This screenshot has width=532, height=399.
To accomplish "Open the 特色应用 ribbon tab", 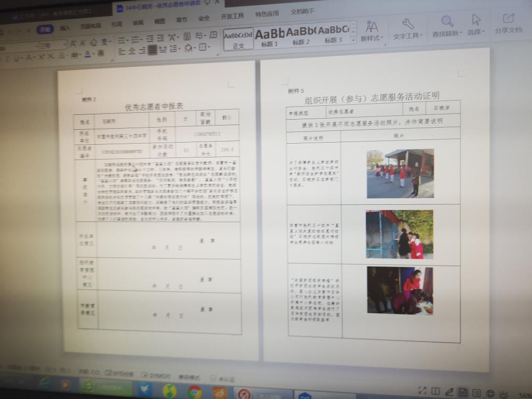I will point(267,14).
